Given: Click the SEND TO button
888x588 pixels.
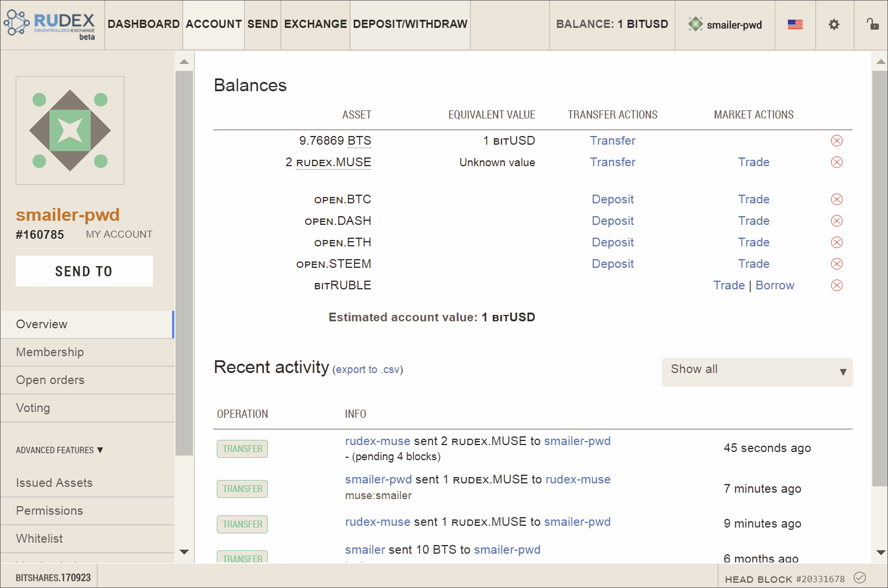Looking at the screenshot, I should (x=84, y=271).
